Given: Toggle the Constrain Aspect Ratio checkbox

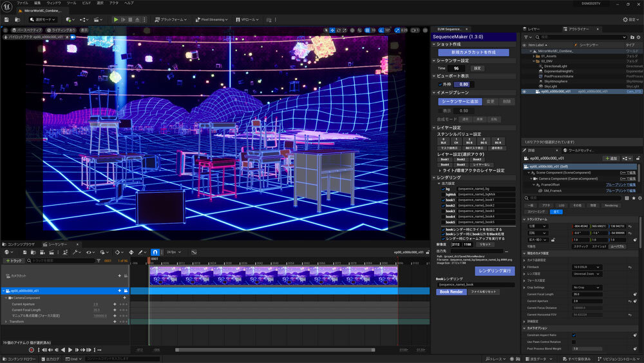Looking at the screenshot, I should coord(574,335).
